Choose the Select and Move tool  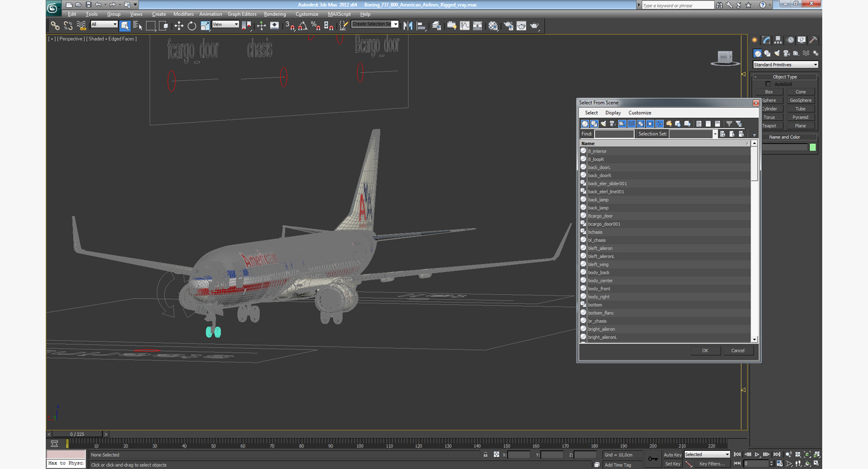pos(179,25)
